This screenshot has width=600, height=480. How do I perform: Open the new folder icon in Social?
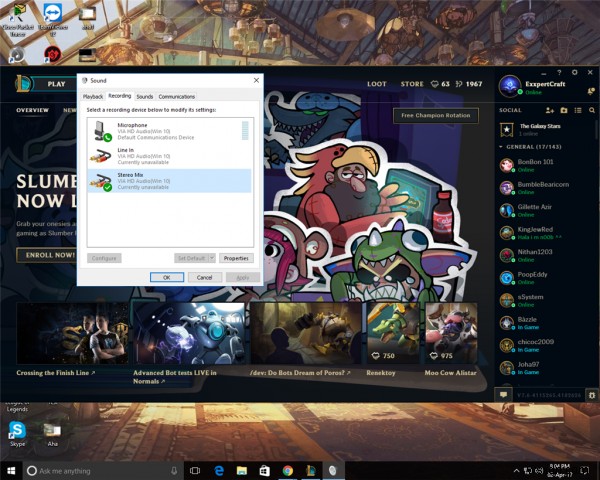click(x=564, y=110)
